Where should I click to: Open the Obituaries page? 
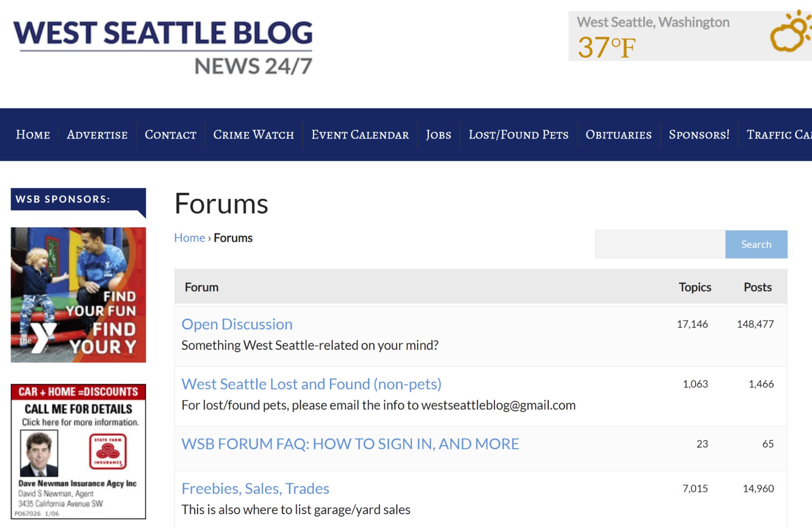618,135
